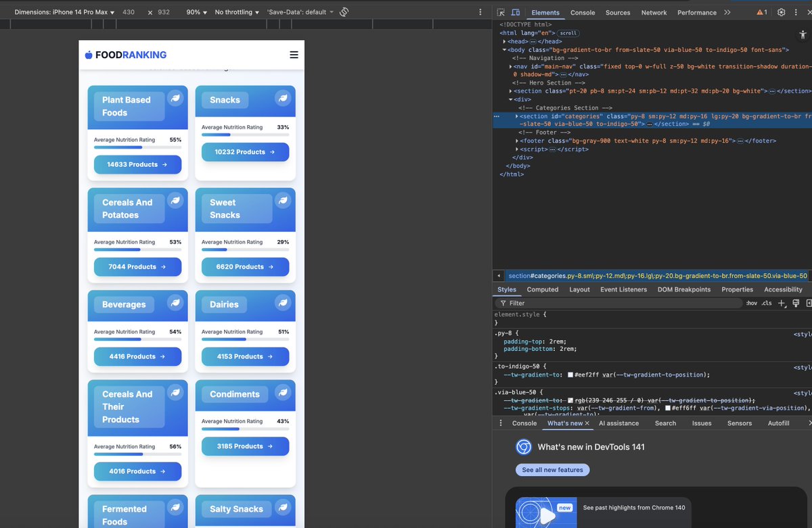The width and height of the screenshot is (812, 528).
Task: Click the leaf icon on Beverages card
Action: (175, 303)
